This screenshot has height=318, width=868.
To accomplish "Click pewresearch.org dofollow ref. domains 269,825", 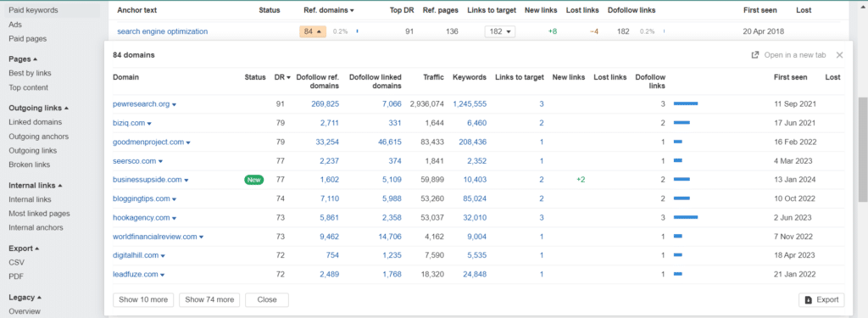I will (325, 104).
